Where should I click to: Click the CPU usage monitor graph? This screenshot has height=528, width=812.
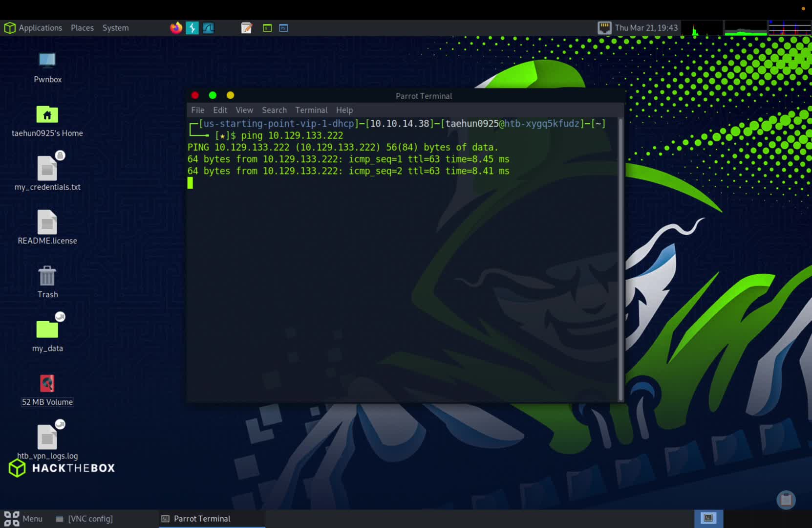[702, 28]
